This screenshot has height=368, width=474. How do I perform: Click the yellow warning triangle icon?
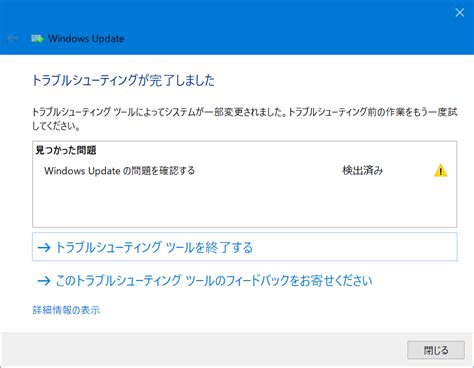point(440,170)
